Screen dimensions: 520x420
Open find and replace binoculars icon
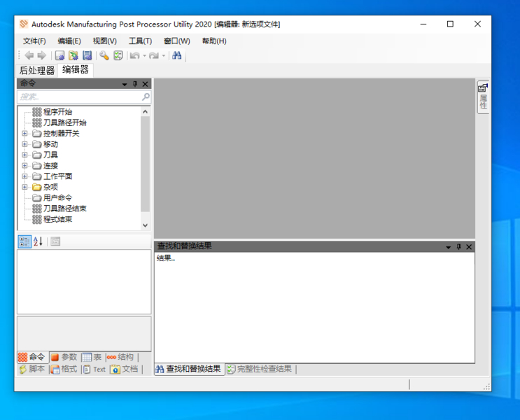[x=177, y=55]
